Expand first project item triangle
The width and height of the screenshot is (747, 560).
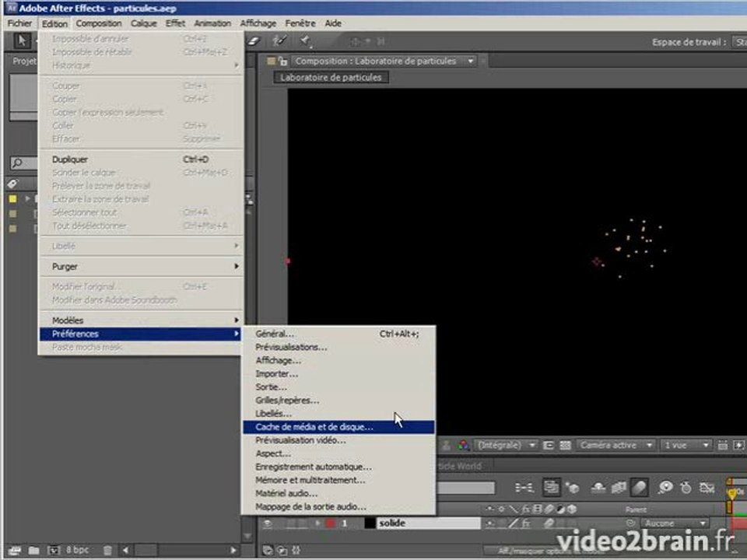[x=28, y=198]
